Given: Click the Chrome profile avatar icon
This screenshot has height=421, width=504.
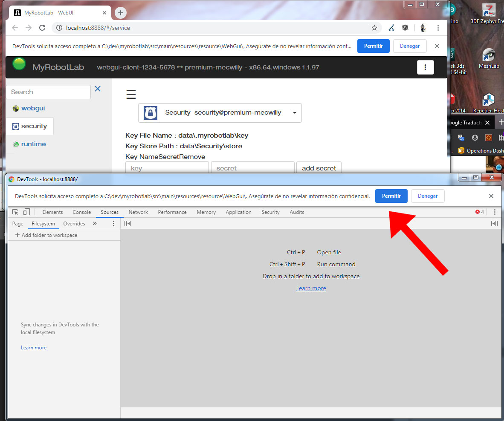Looking at the screenshot, I should click(423, 28).
